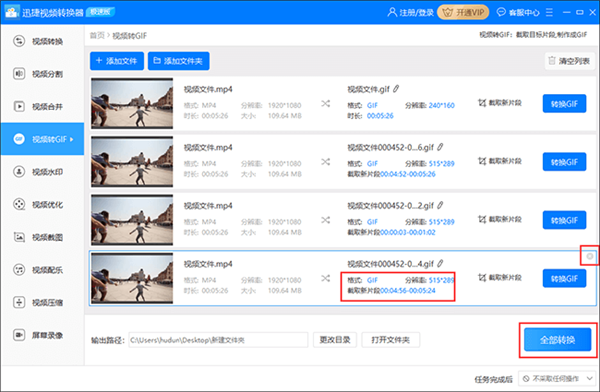Click the thumbnail of the row ending 2.gif
The width and height of the screenshot is (600, 392).
click(x=132, y=220)
